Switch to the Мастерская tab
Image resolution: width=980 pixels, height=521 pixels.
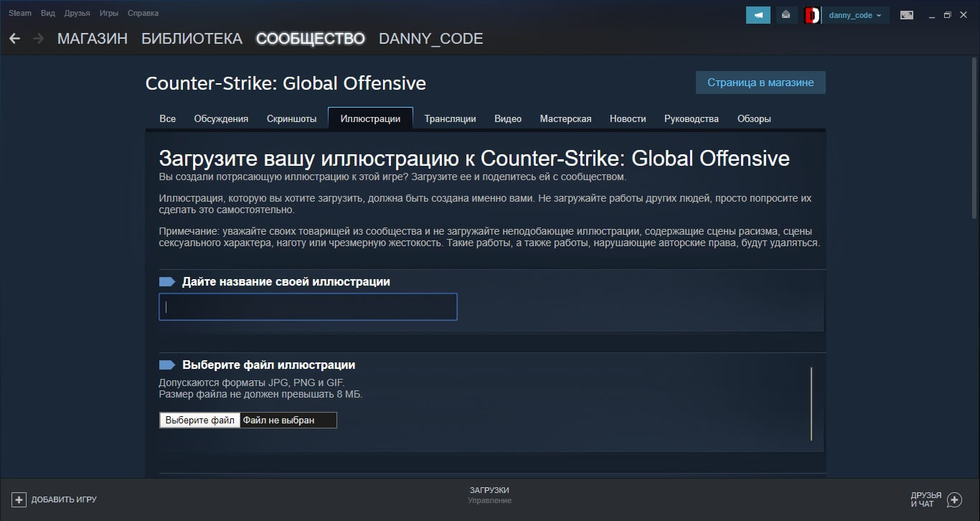pyautogui.click(x=565, y=118)
